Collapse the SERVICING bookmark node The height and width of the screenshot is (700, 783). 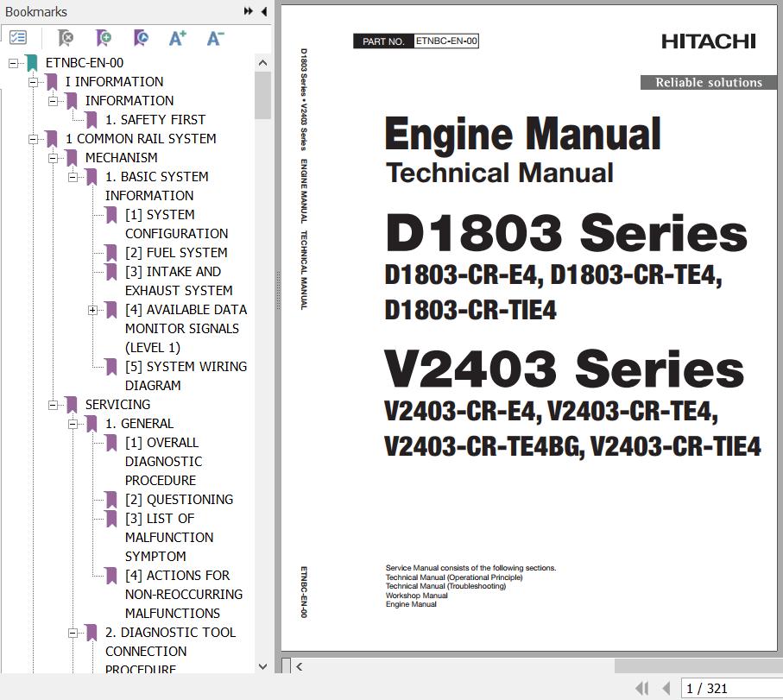pyautogui.click(x=53, y=405)
